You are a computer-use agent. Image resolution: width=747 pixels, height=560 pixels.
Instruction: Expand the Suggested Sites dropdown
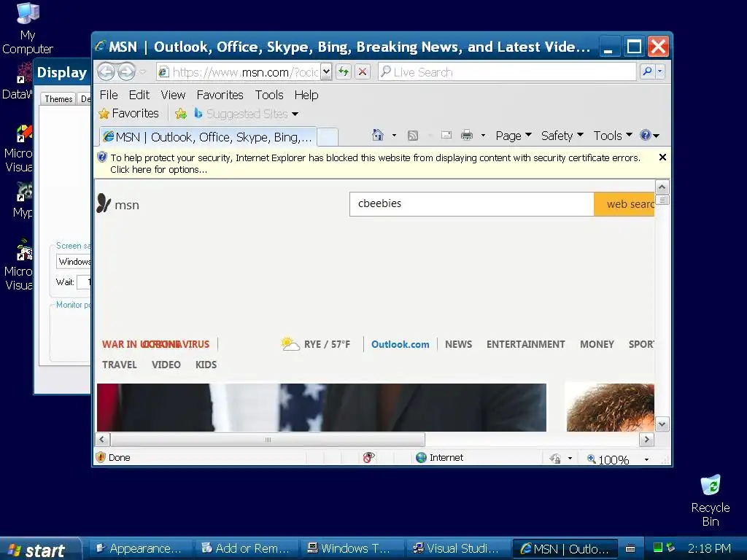pos(295,114)
